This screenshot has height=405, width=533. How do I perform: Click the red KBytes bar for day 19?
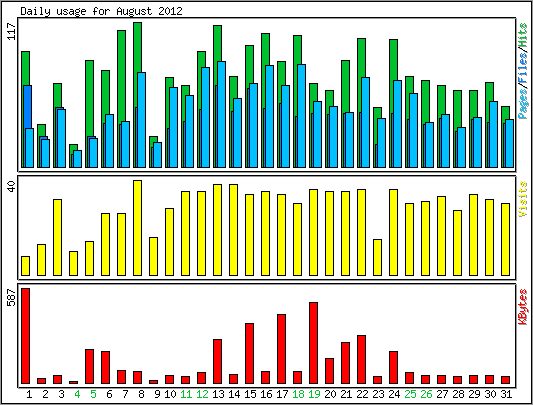(313, 343)
